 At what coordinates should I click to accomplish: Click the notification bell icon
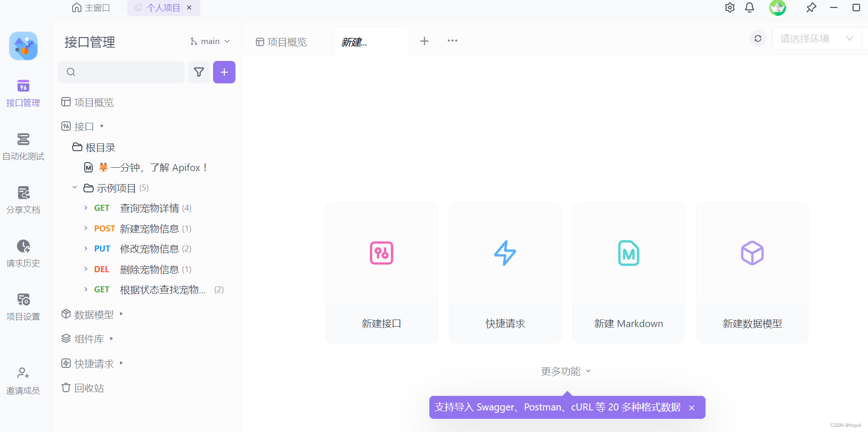click(749, 7)
